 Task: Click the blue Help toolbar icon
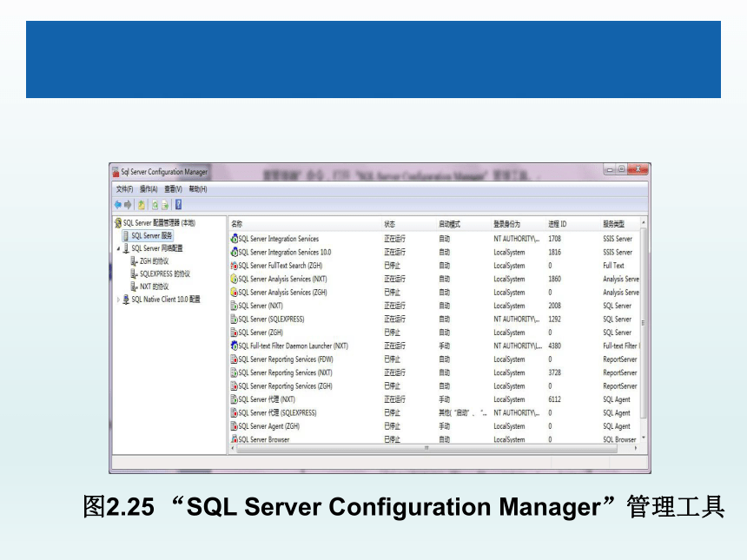coord(178,205)
